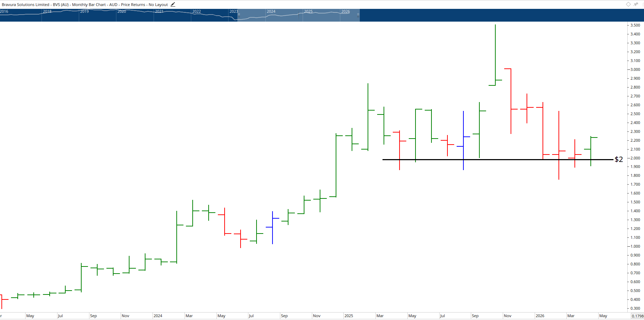Click the May label on the date axis
Screen dimensions: 644x320
[x=30, y=315]
